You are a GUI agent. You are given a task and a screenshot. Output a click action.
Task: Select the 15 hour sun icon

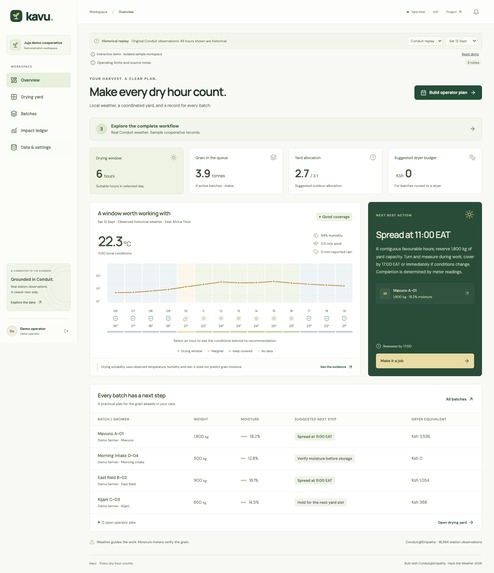[x=274, y=319]
